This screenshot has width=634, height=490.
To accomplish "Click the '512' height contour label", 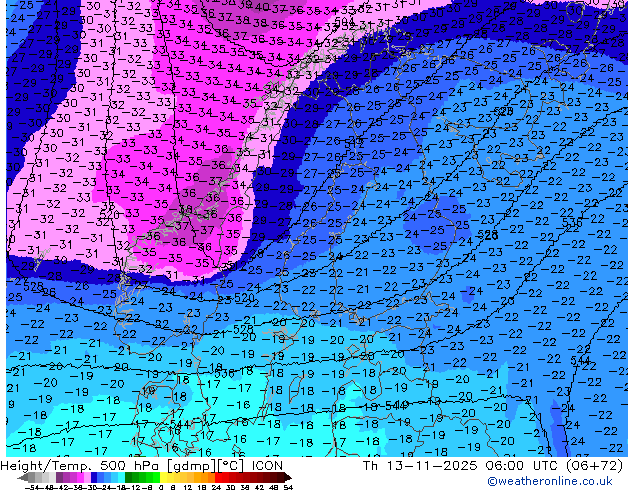I will (354, 142).
